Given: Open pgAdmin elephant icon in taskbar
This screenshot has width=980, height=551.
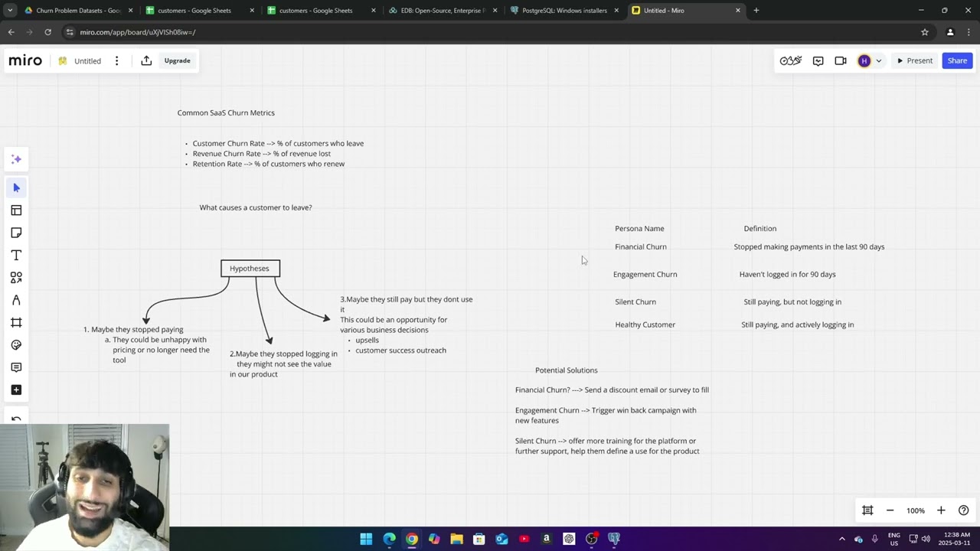Looking at the screenshot, I should click(x=614, y=539).
